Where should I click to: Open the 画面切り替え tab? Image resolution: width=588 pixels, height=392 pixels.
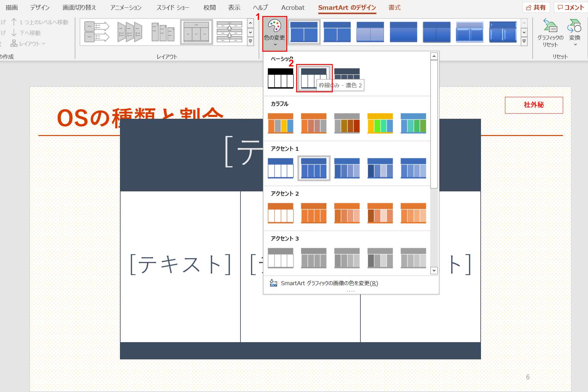click(79, 7)
